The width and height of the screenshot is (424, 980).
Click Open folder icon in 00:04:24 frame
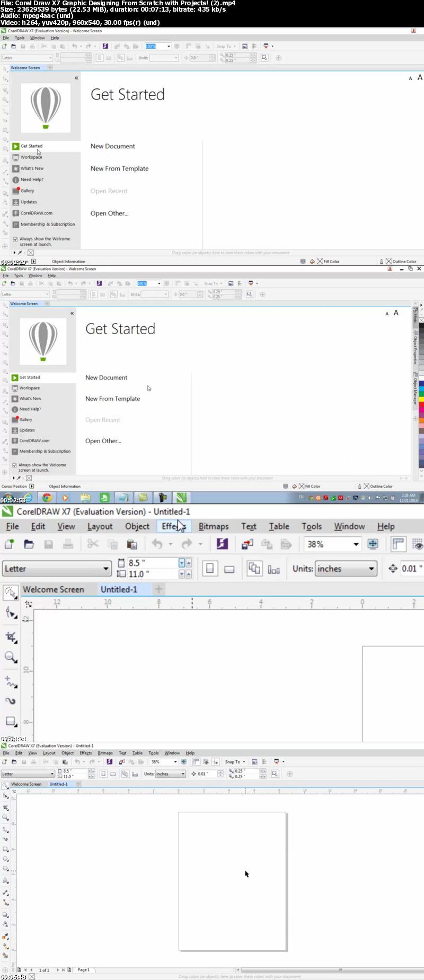click(x=29, y=544)
